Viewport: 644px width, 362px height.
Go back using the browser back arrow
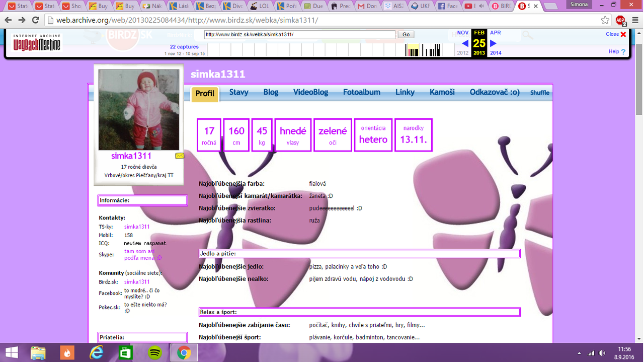[x=8, y=20]
